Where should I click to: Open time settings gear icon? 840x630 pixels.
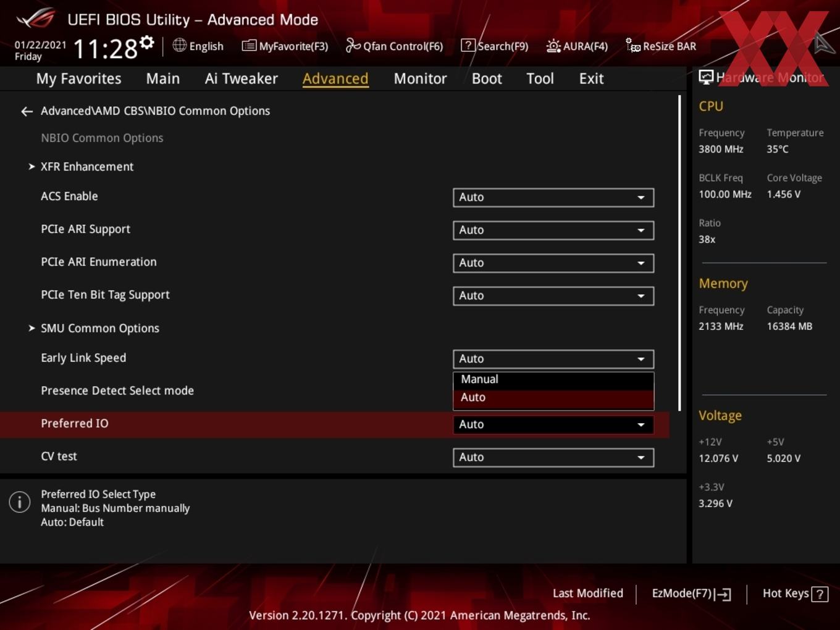146,43
